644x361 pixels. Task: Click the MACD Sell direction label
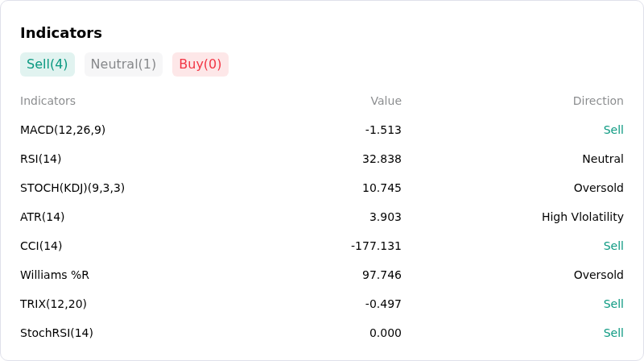tap(613, 130)
